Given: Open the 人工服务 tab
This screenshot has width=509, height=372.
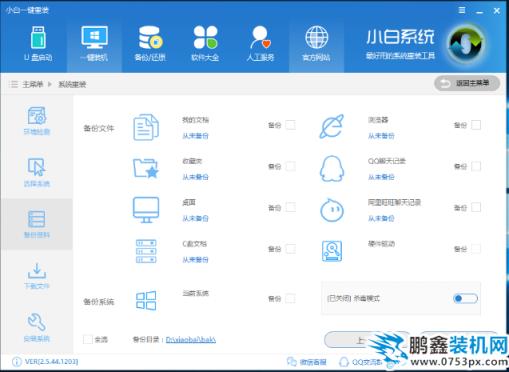Looking at the screenshot, I should (260, 43).
